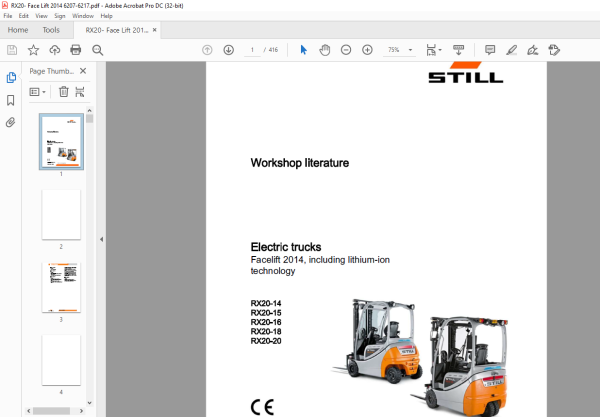Close the Page Thumbnails panel
Viewport: 600px width, 417px height.
pyautogui.click(x=83, y=71)
